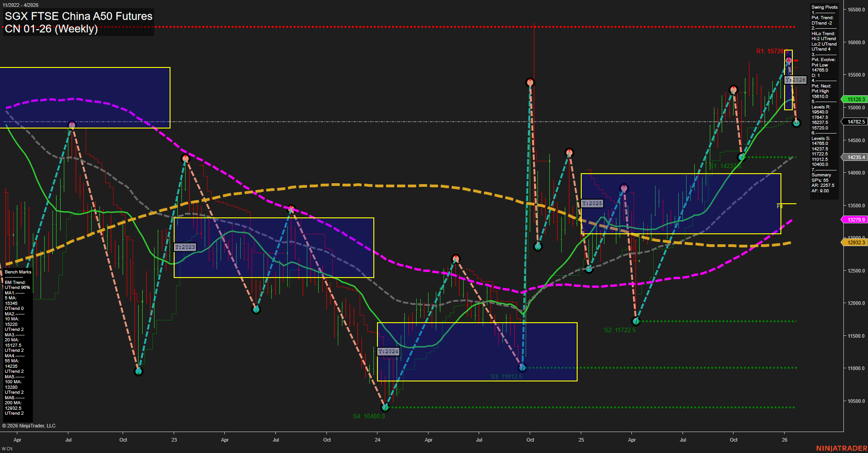Click the red pivot dot below R1: 15720.0
Viewport: 868px width, 453px height.
[787, 60]
